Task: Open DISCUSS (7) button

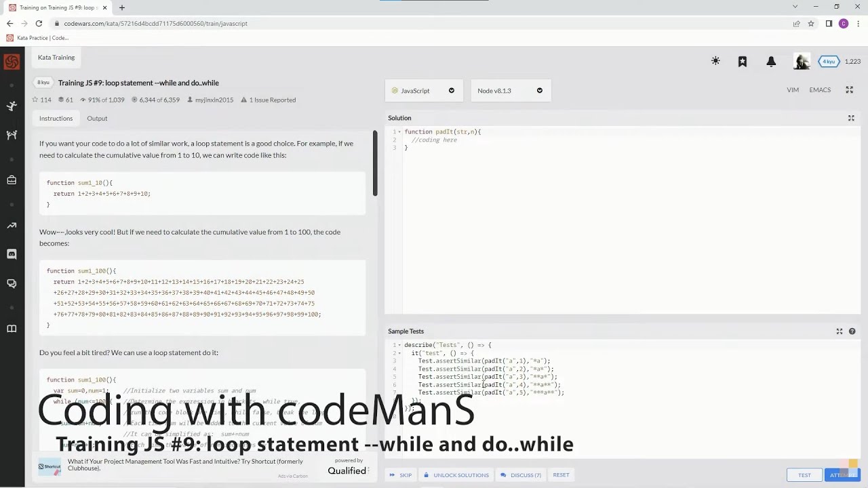Action: point(521,475)
